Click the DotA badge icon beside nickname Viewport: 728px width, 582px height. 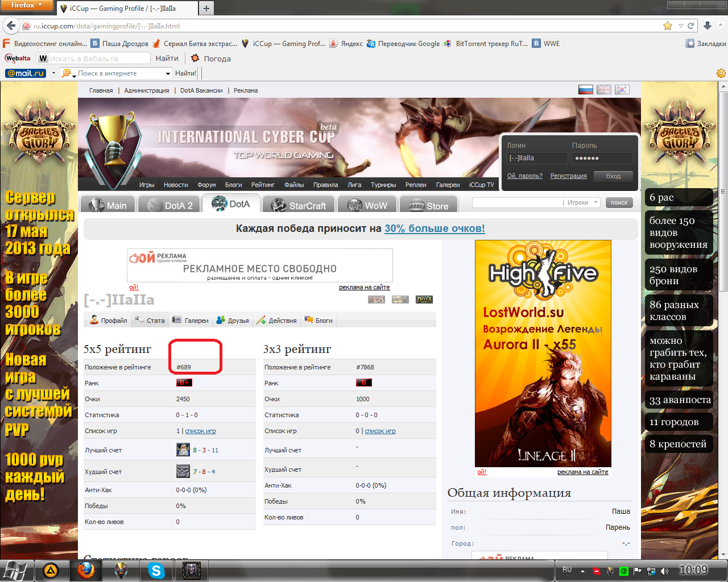424,300
